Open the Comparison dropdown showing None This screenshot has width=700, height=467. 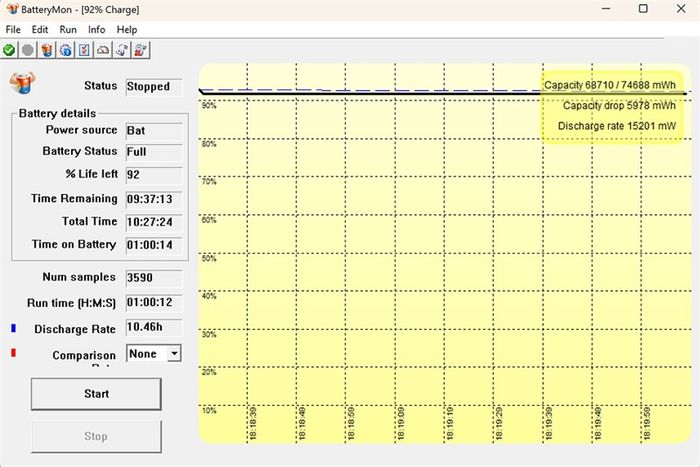pos(154,354)
